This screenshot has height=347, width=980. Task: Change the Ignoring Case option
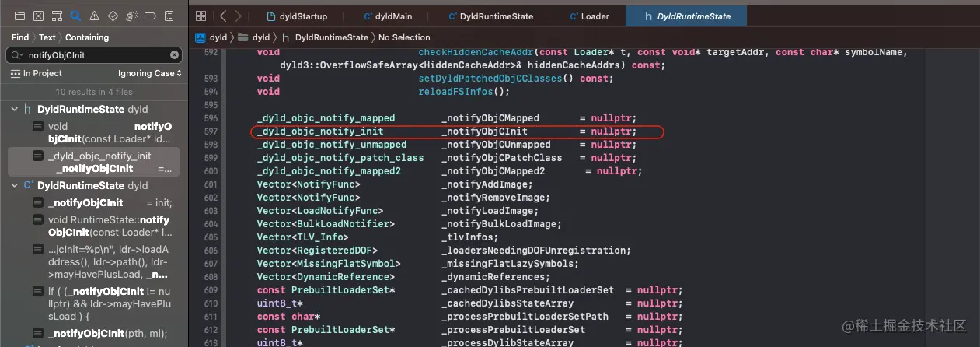pos(150,73)
